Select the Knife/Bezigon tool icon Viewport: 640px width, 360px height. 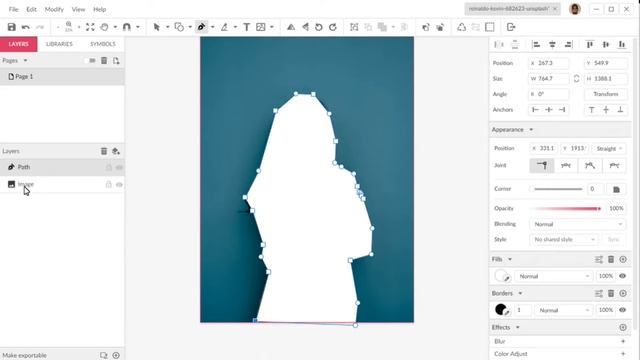click(224, 27)
